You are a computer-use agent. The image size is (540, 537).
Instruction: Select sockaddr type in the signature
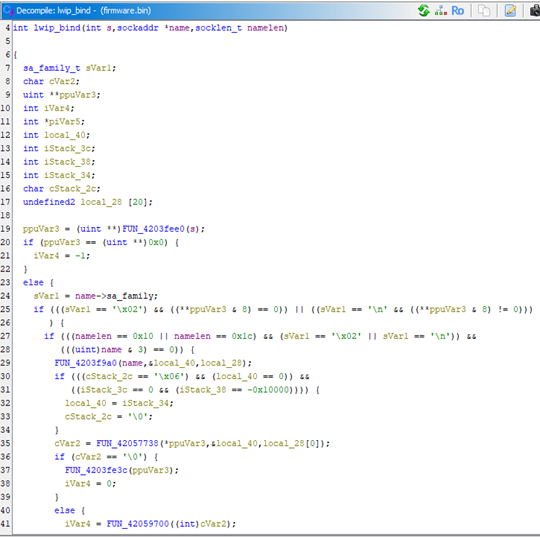click(x=138, y=28)
